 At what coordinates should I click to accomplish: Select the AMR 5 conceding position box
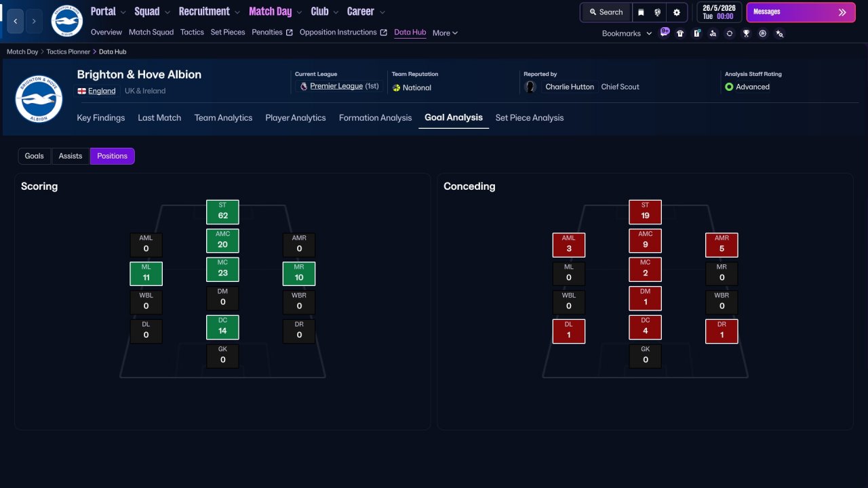[x=722, y=245]
